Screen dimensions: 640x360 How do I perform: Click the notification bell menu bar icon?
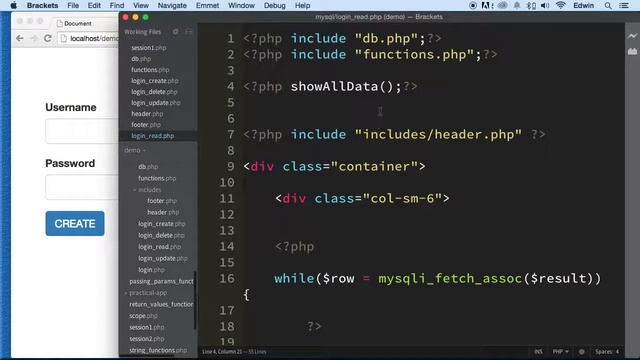(517, 5)
